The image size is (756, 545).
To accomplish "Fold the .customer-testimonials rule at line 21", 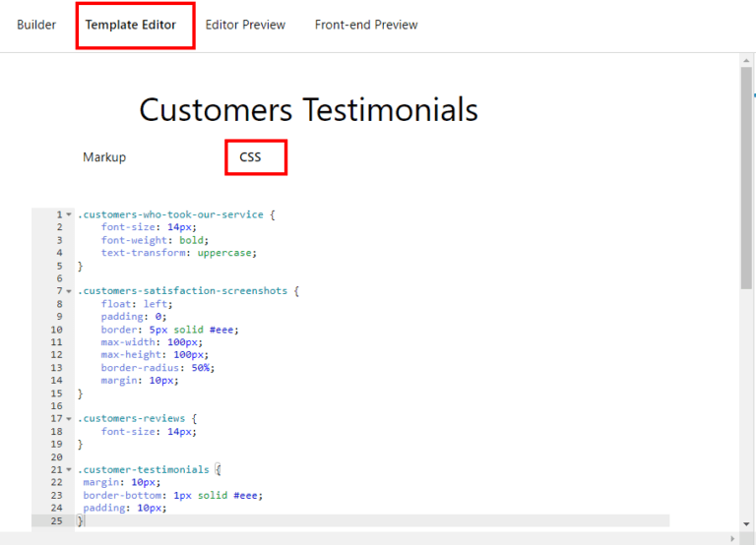I will (69, 470).
